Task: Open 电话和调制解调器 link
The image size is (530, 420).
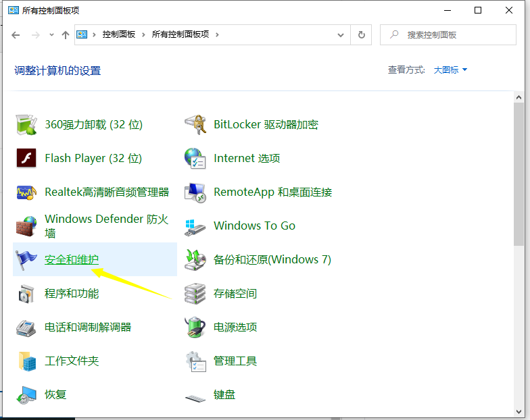Action: point(88,327)
